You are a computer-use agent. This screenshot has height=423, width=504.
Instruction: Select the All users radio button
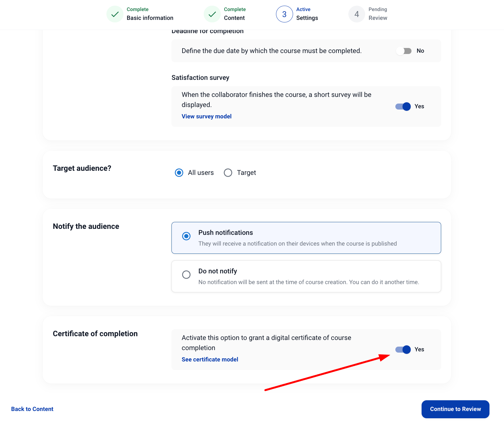click(179, 173)
